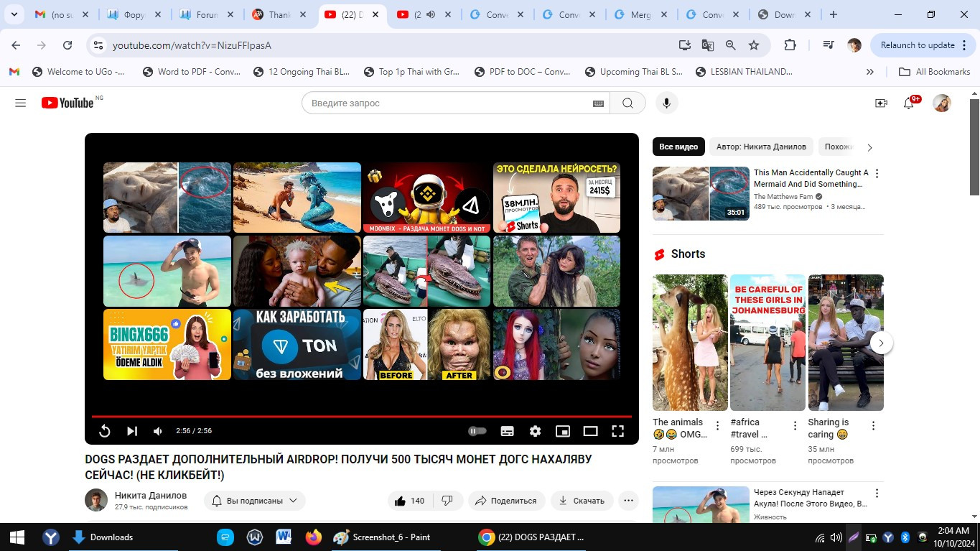
Task: Toggle subtitles in the player
Action: click(x=507, y=431)
